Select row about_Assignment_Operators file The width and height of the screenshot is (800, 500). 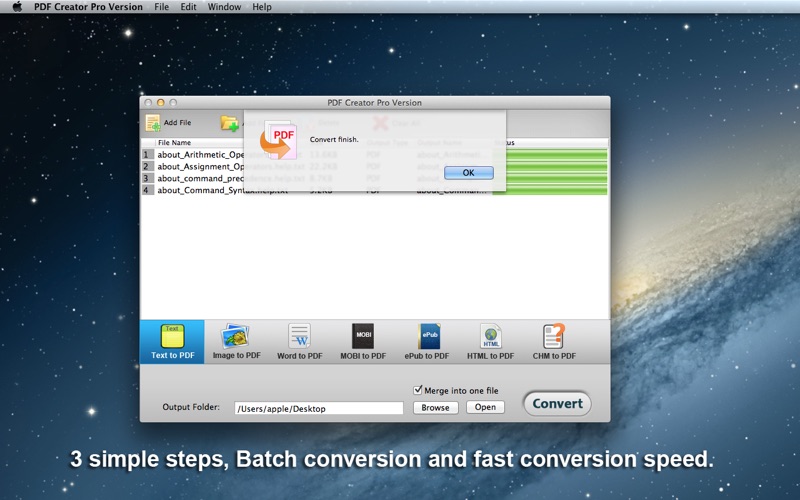tap(374, 166)
